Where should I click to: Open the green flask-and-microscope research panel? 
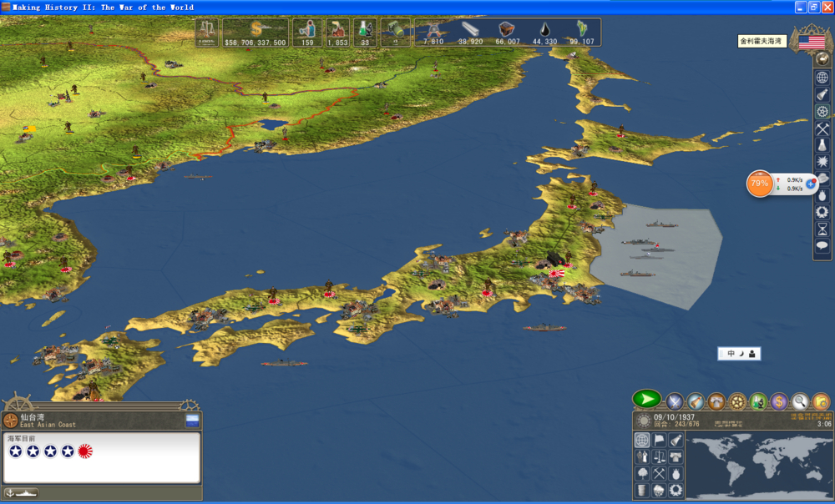pos(758,401)
